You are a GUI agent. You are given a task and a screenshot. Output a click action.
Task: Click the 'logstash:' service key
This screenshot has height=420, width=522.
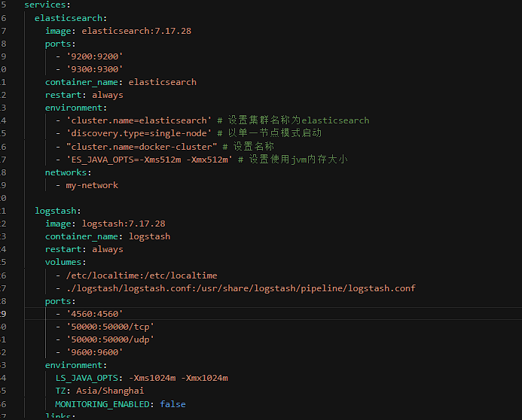point(58,211)
